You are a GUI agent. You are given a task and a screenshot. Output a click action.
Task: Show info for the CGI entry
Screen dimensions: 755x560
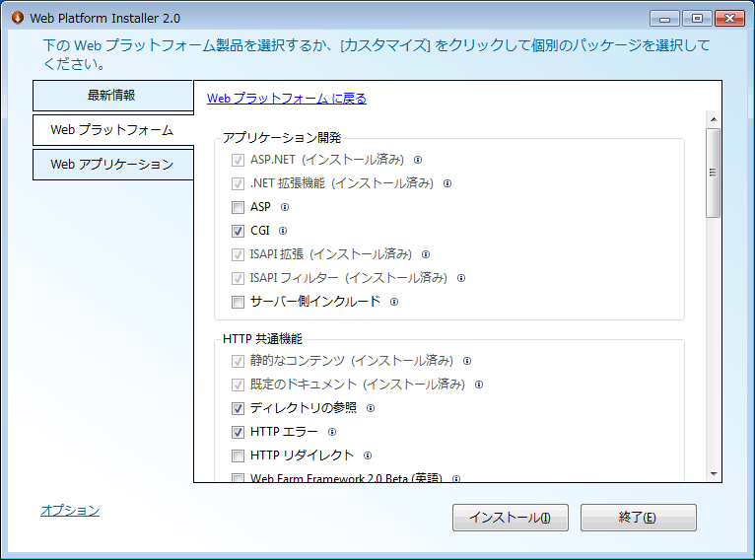[283, 231]
